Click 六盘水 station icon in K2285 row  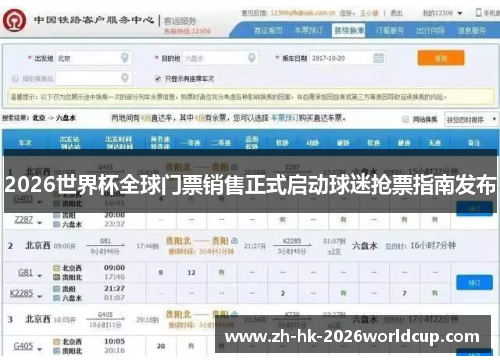(x=57, y=298)
